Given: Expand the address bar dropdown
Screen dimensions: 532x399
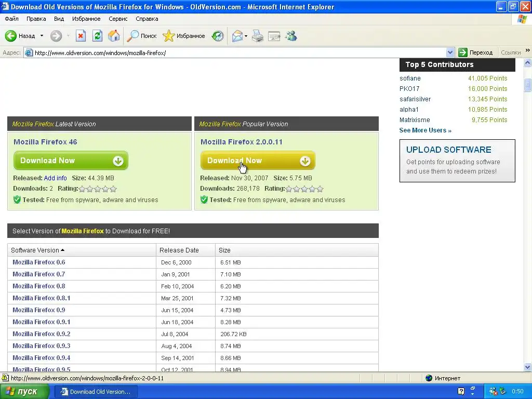Looking at the screenshot, I should (x=450, y=52).
